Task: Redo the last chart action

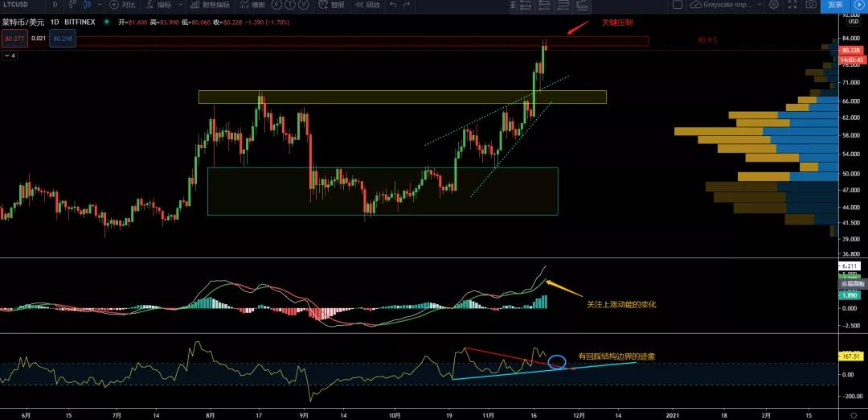Action: pos(407,5)
